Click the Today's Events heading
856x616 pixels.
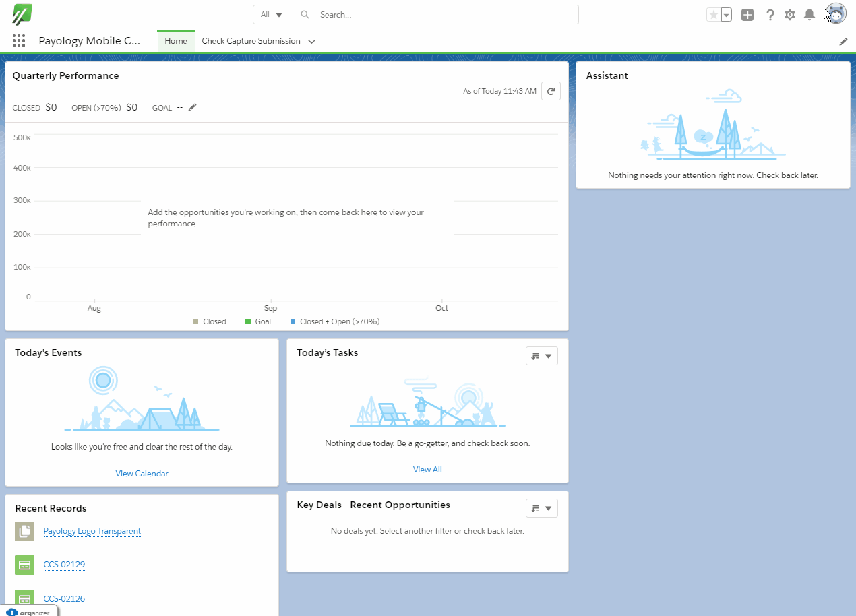(x=49, y=352)
